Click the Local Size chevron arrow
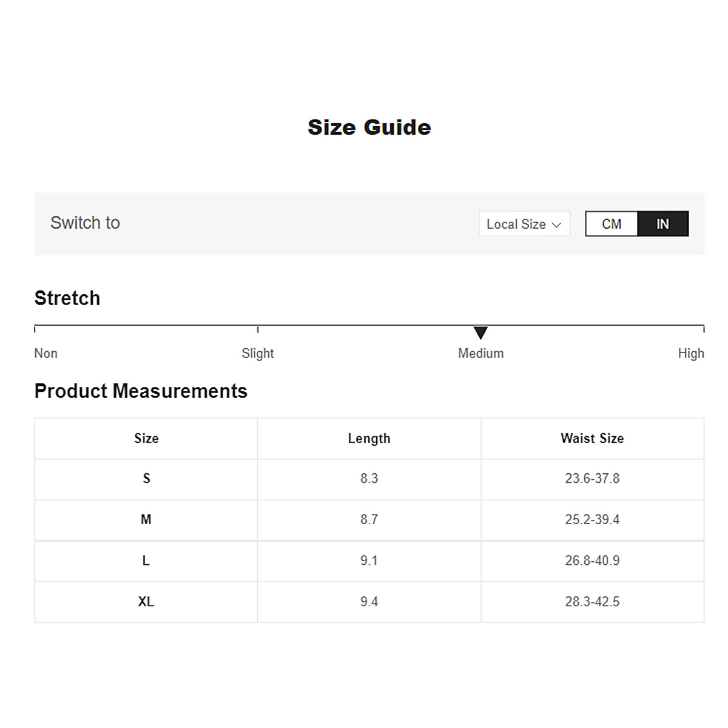Image resolution: width=728 pixels, height=728 pixels. click(x=557, y=224)
